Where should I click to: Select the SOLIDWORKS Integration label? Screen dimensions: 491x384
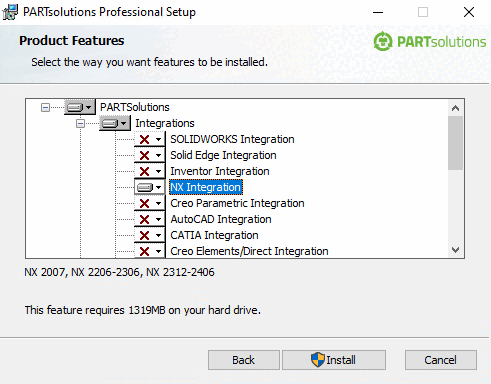(232, 139)
